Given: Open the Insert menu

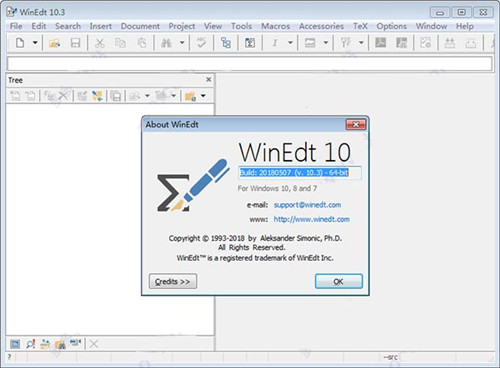Looking at the screenshot, I should point(101,26).
